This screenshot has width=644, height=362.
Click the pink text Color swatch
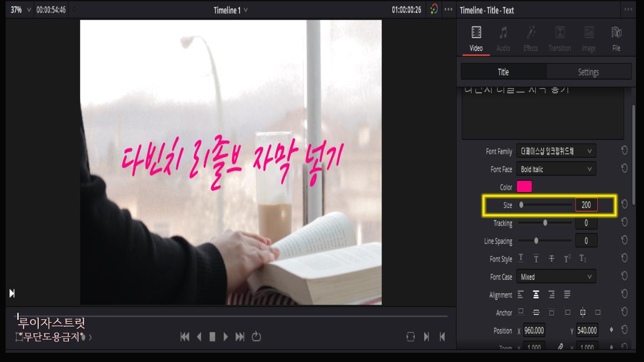pos(524,187)
